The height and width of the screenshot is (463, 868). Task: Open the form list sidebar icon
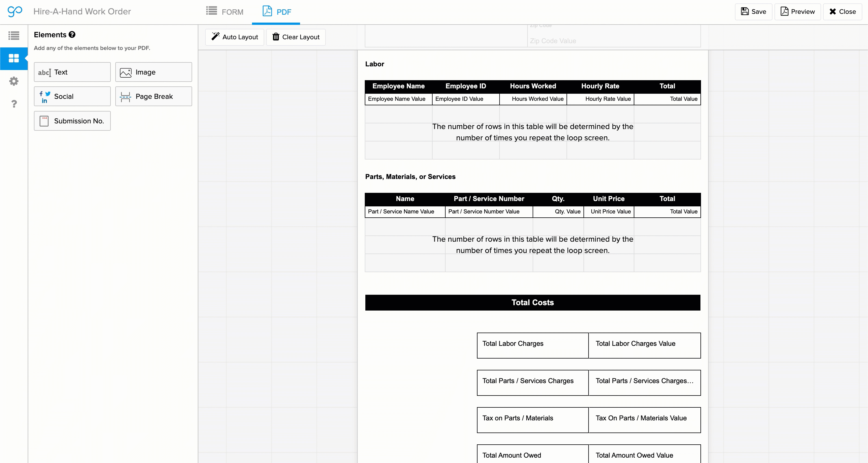[14, 36]
